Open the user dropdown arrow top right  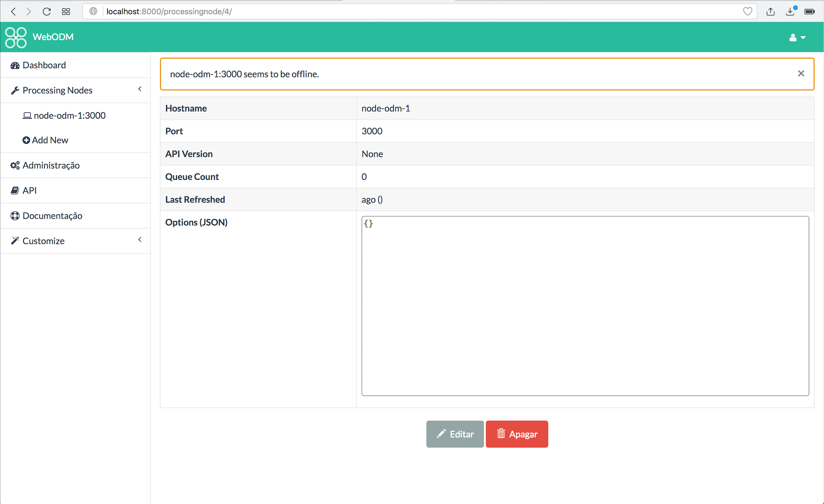[803, 38]
